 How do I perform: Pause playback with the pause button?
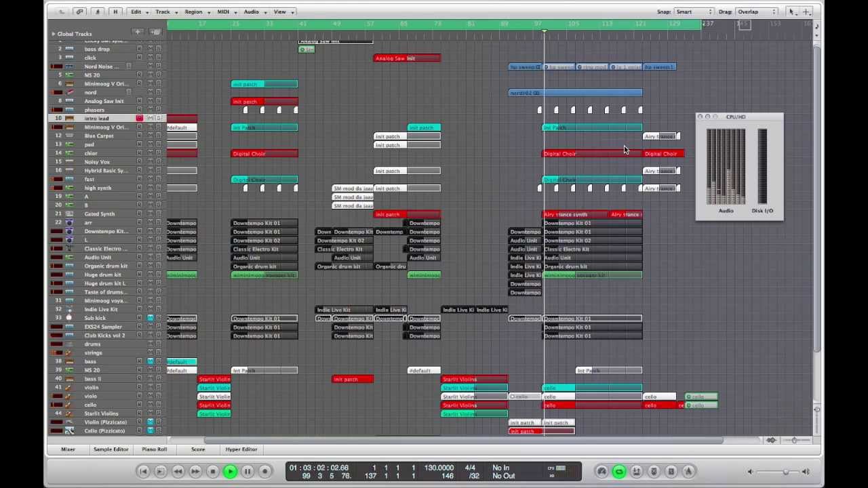pos(248,471)
